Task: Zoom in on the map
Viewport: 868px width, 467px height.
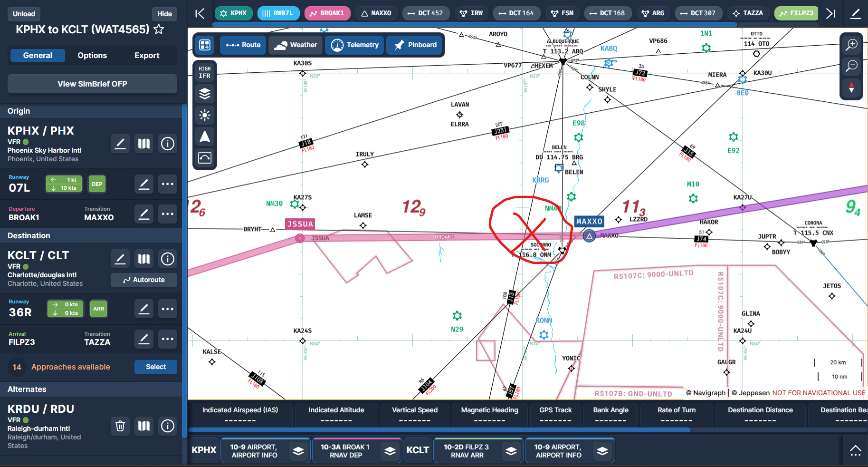Action: (x=852, y=45)
